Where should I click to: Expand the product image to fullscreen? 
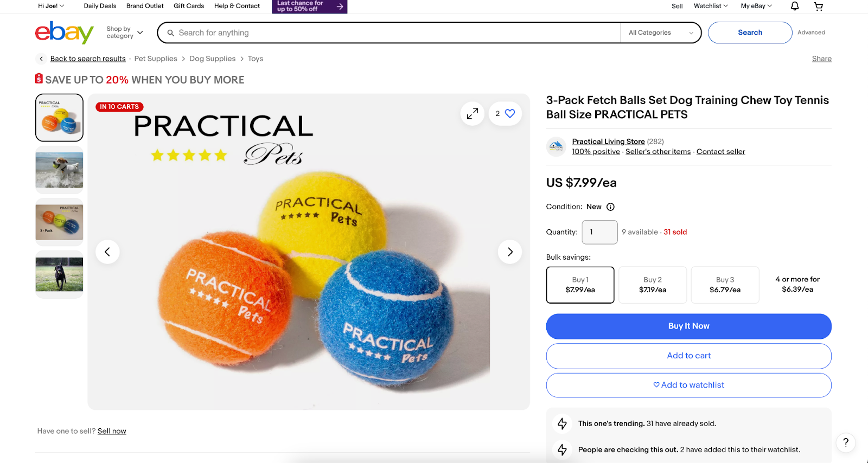(472, 113)
